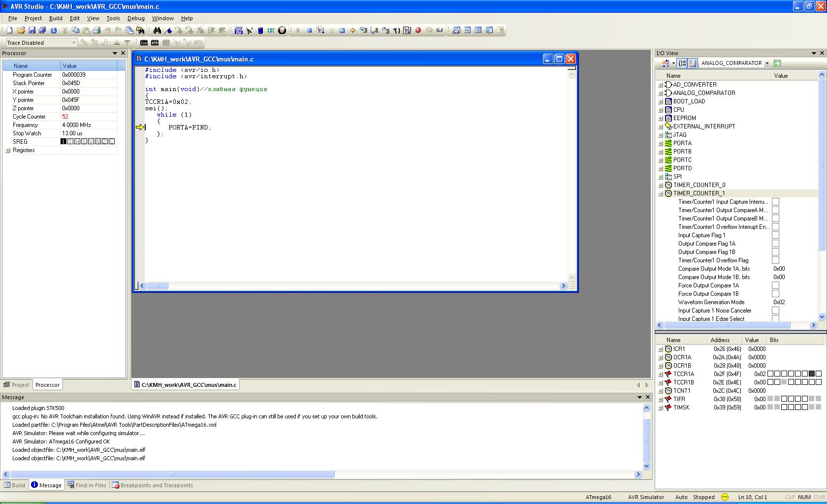Click the Print toolbar icon
This screenshot has width=827, height=504.
(96, 30)
